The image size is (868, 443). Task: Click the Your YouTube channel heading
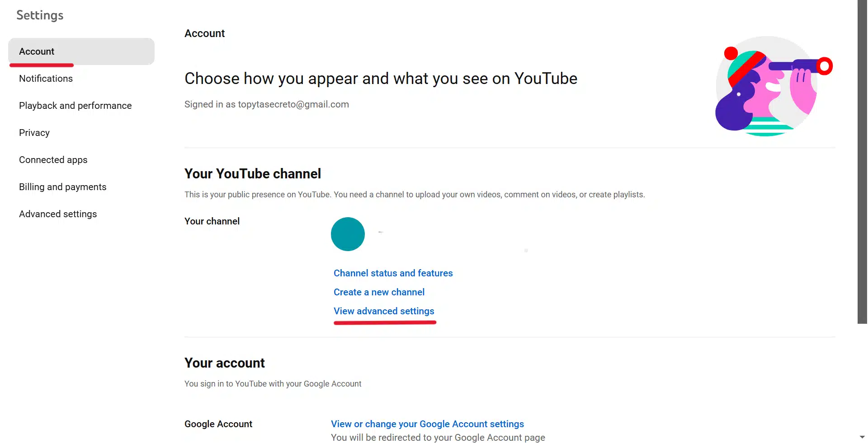click(x=253, y=174)
